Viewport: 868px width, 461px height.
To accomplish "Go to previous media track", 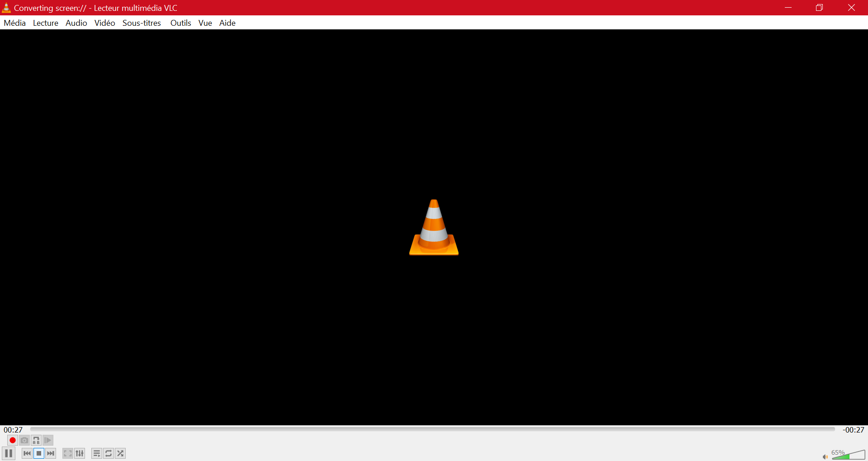I will 27,453.
